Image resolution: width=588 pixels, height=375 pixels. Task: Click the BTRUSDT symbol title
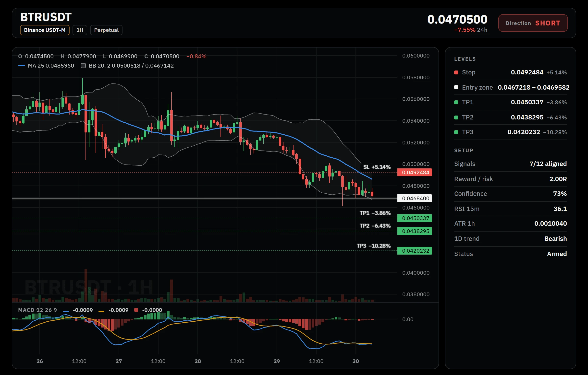tap(46, 17)
